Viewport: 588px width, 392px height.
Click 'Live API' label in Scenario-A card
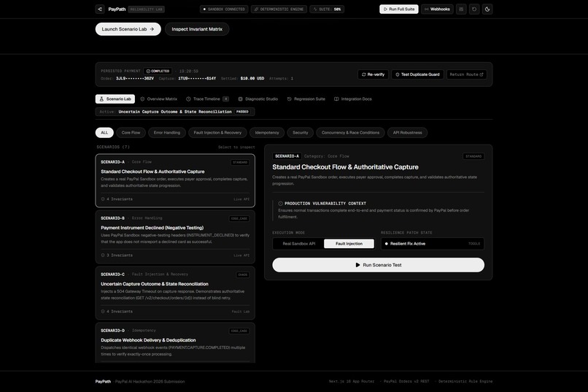[241, 199]
